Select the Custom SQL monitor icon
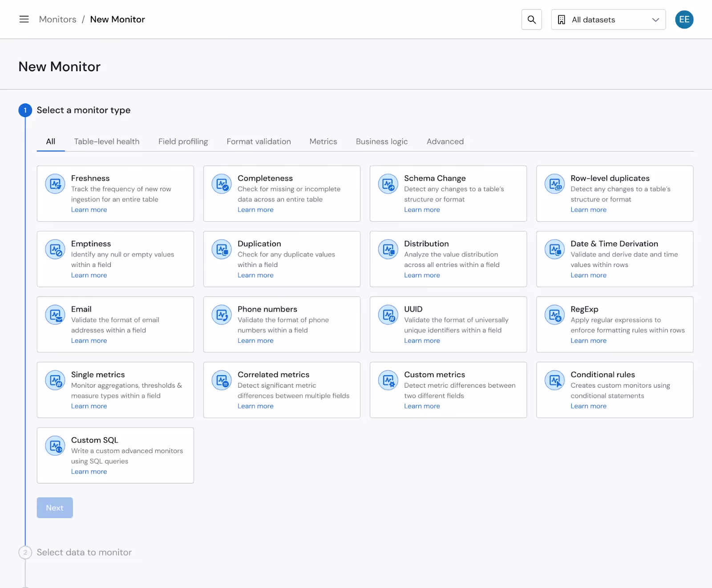 click(55, 446)
